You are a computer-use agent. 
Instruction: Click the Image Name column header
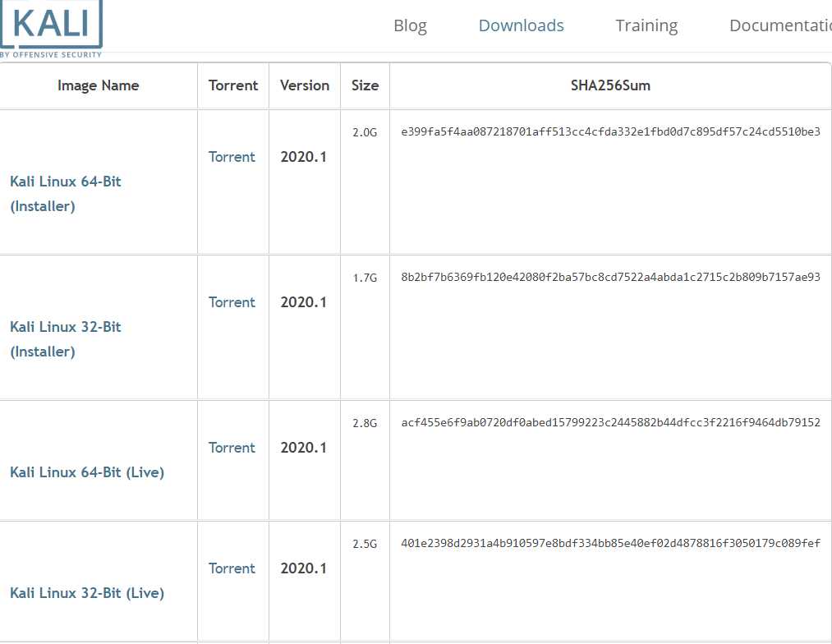click(99, 85)
